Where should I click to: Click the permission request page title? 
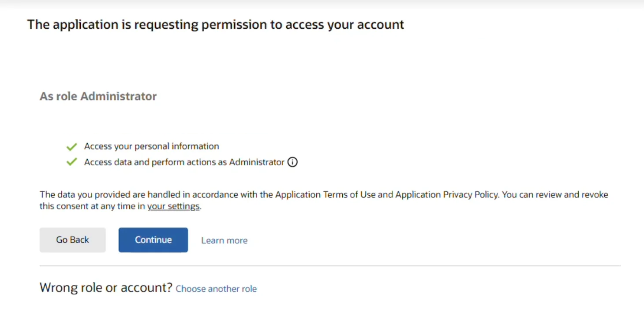click(x=215, y=24)
